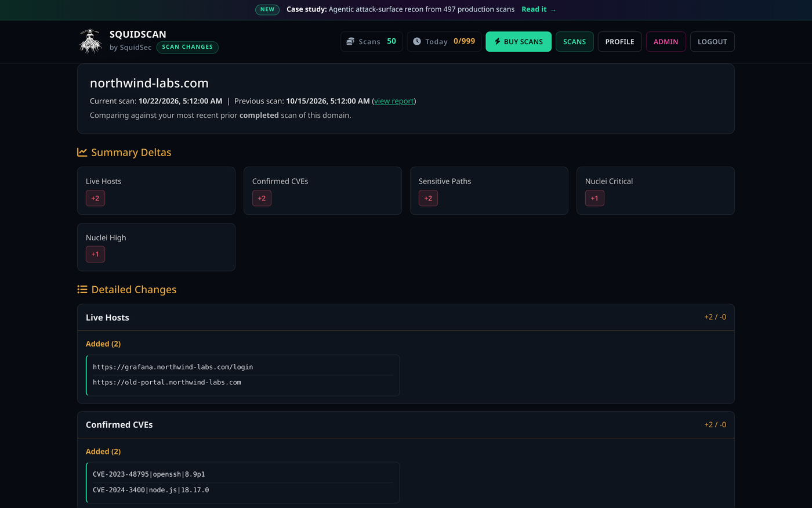Click the NEW badge in the banner
812x508 pixels.
(267, 9)
